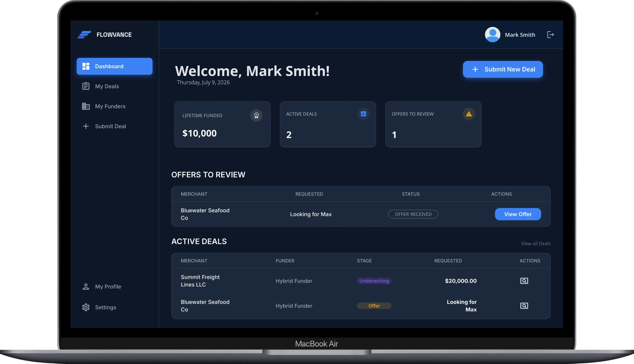
Task: Click the Submit New Deal button
Action: [x=503, y=69]
